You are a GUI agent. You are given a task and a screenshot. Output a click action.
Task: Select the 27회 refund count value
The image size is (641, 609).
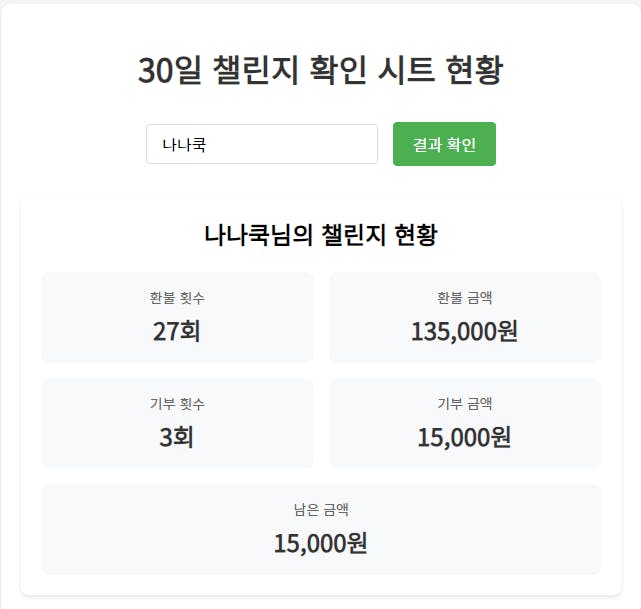pos(177,330)
